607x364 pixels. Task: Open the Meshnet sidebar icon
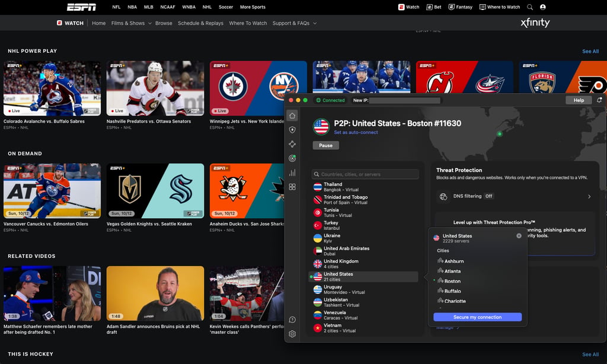coord(292,144)
